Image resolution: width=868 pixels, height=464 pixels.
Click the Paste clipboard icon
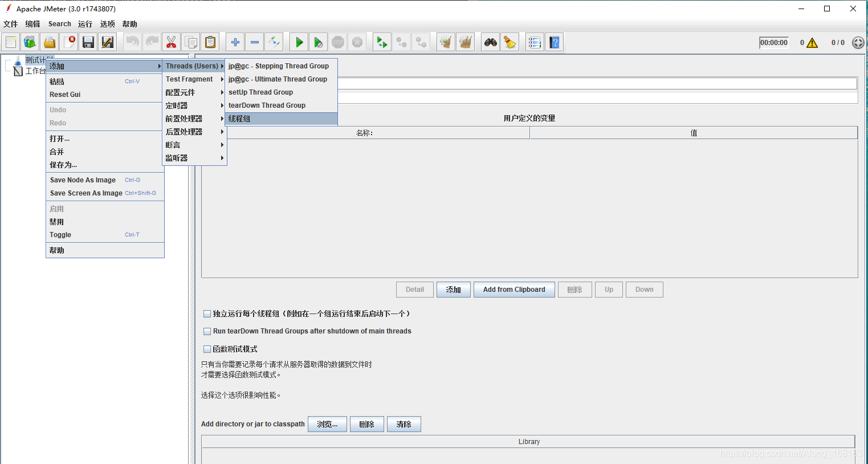click(x=210, y=42)
